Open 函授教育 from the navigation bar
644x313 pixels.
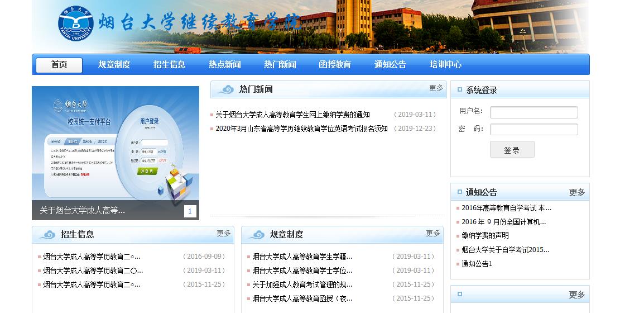pyautogui.click(x=335, y=65)
